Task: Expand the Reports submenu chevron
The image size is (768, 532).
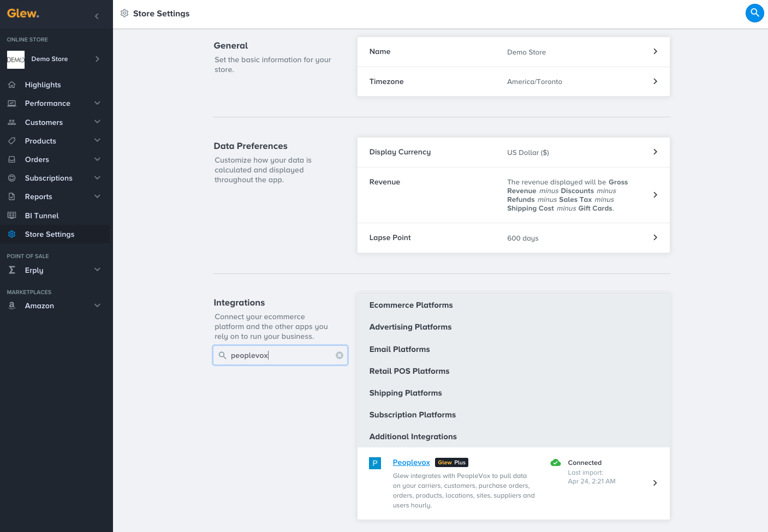Action: tap(97, 196)
